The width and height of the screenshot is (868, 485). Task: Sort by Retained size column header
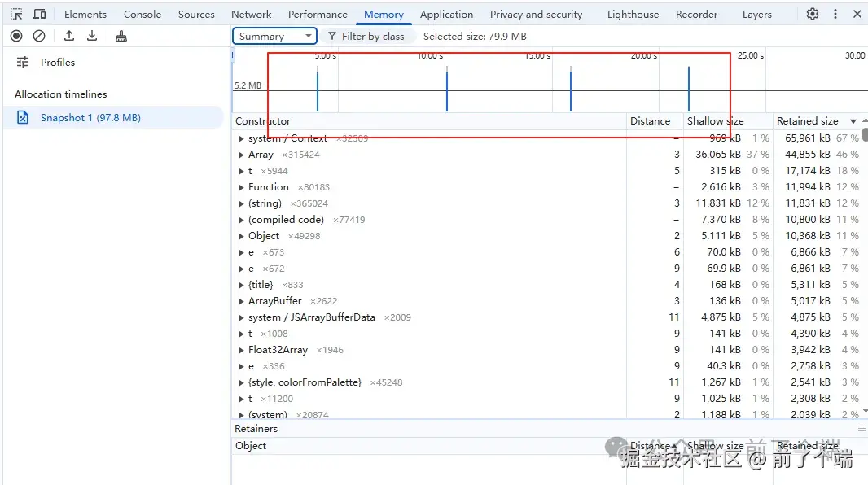coord(817,120)
